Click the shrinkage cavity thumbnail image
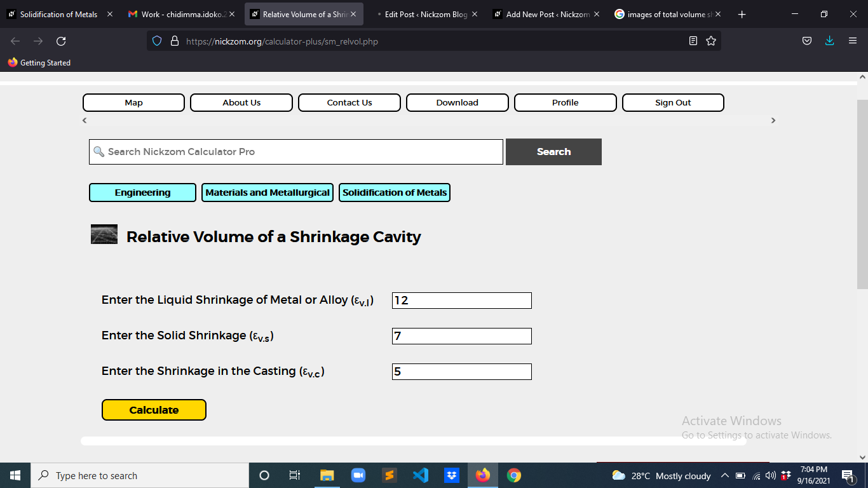 [104, 234]
